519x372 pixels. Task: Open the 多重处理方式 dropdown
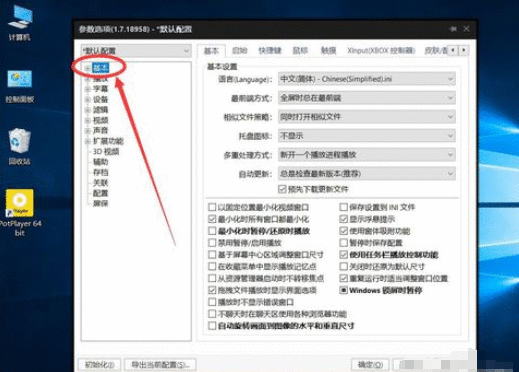click(367, 155)
